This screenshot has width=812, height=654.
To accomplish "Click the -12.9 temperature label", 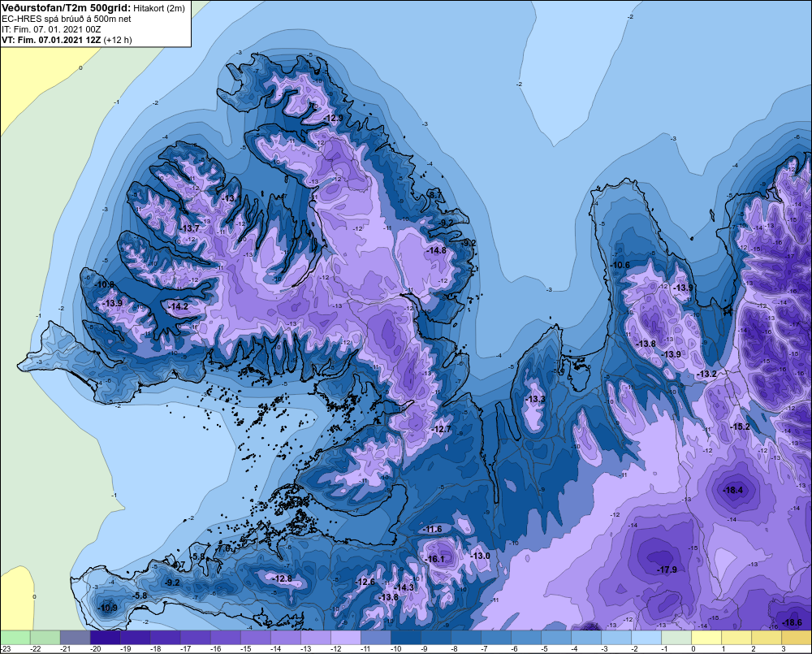I will tap(334, 118).
